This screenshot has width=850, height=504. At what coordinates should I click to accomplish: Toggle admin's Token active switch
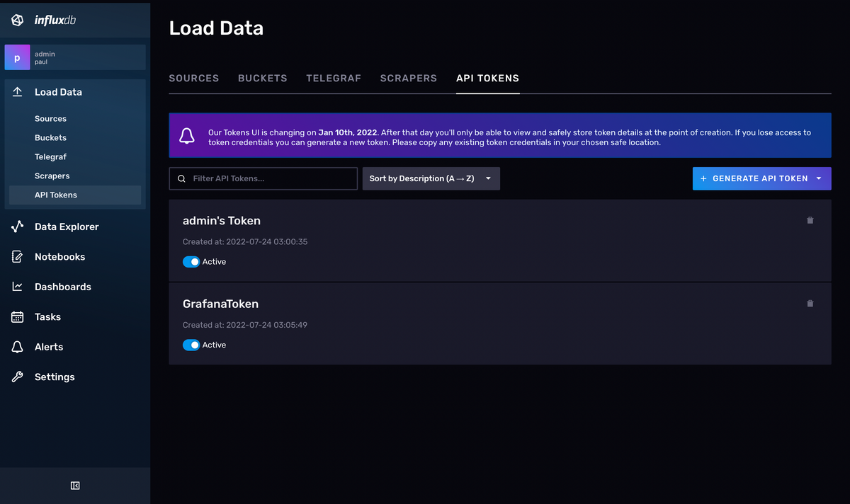[191, 262]
